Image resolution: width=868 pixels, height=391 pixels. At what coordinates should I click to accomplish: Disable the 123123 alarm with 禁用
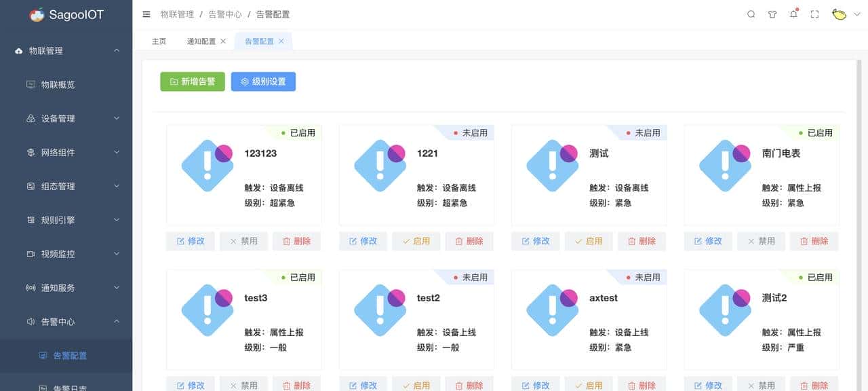(243, 240)
